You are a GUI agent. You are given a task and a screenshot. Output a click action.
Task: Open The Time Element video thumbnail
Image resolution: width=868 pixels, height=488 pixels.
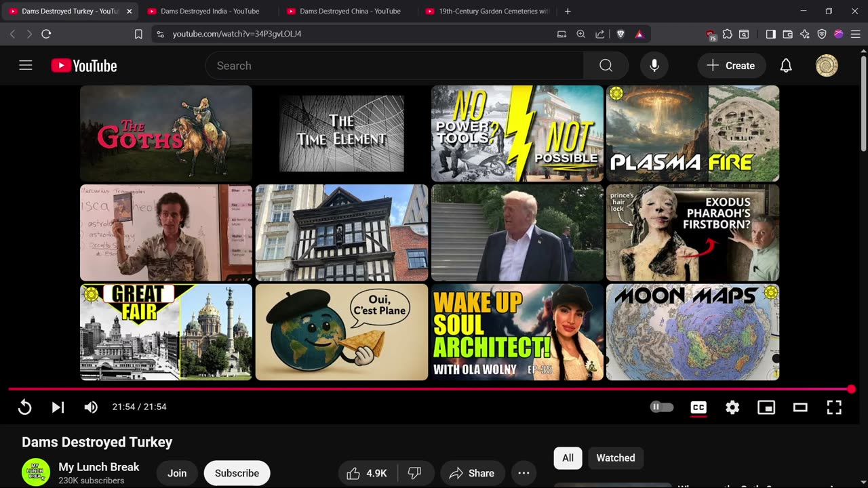[342, 134]
